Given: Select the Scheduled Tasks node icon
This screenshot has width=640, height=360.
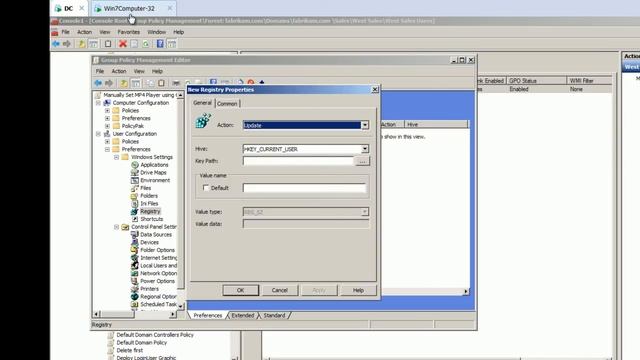Looking at the screenshot, I should [135, 304].
